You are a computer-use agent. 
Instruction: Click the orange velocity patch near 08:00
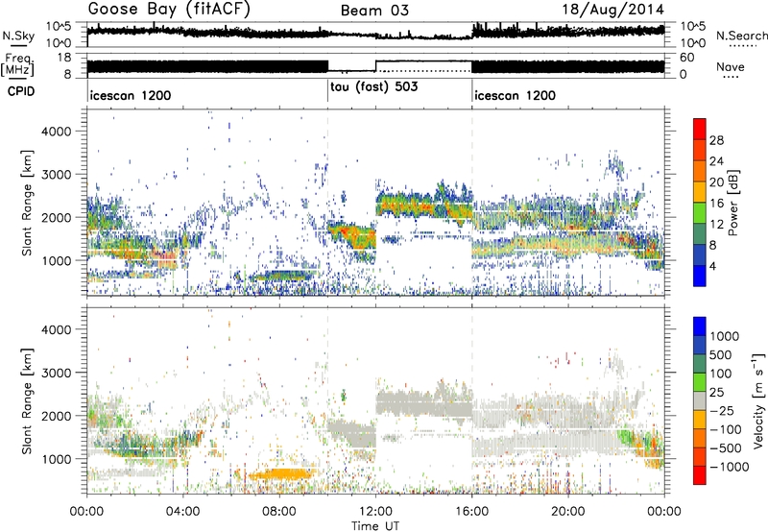coord(281,473)
